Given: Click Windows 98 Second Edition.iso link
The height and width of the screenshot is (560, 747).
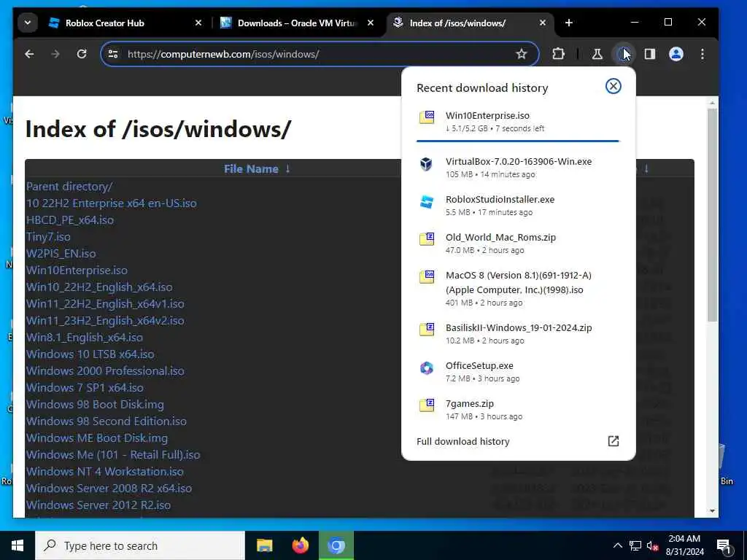Looking at the screenshot, I should [107, 421].
